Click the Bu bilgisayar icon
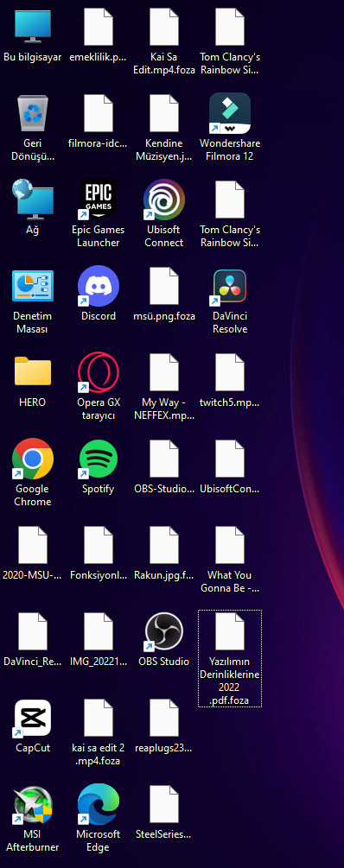 (x=33, y=35)
